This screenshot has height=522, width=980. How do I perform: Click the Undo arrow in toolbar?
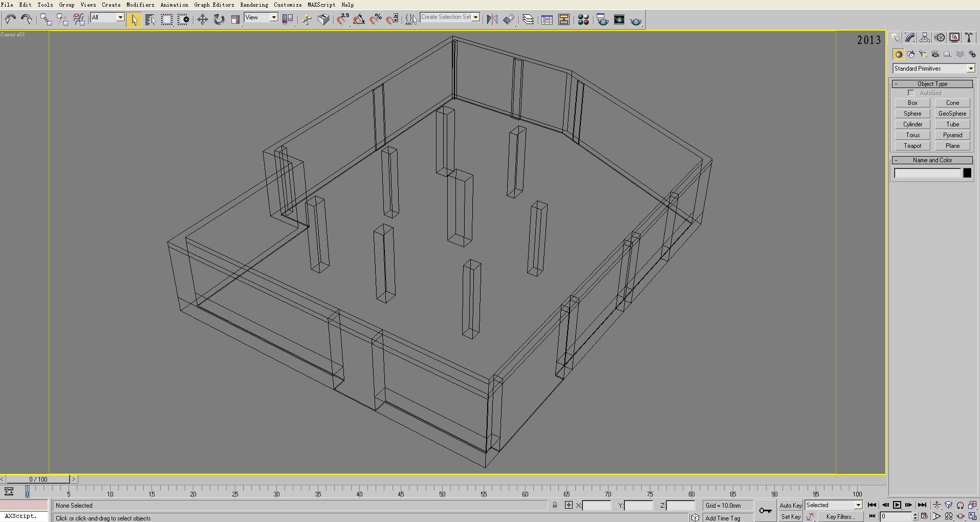(x=10, y=19)
